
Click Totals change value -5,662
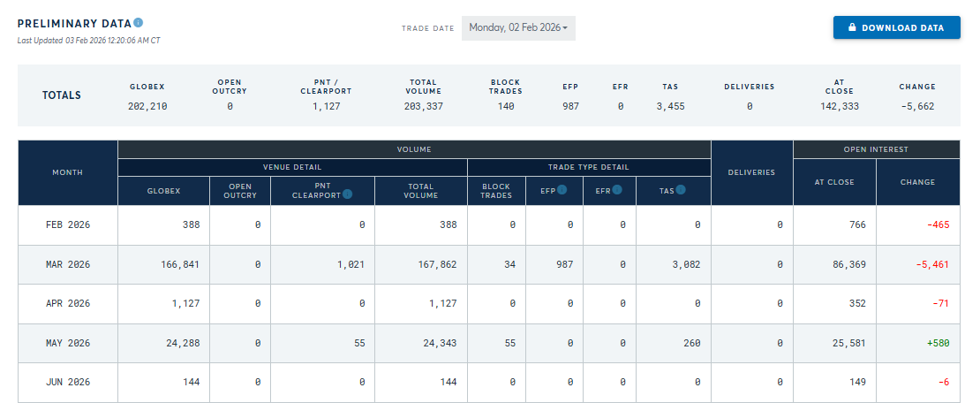point(917,106)
